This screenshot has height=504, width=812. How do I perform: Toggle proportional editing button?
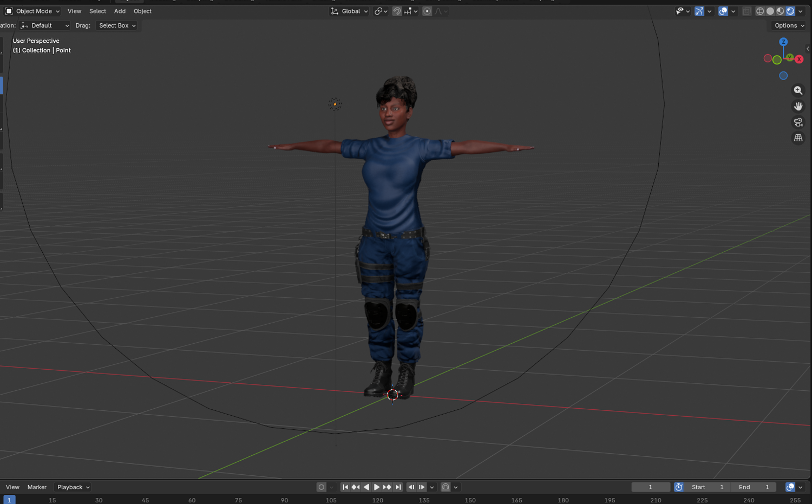pyautogui.click(x=427, y=11)
